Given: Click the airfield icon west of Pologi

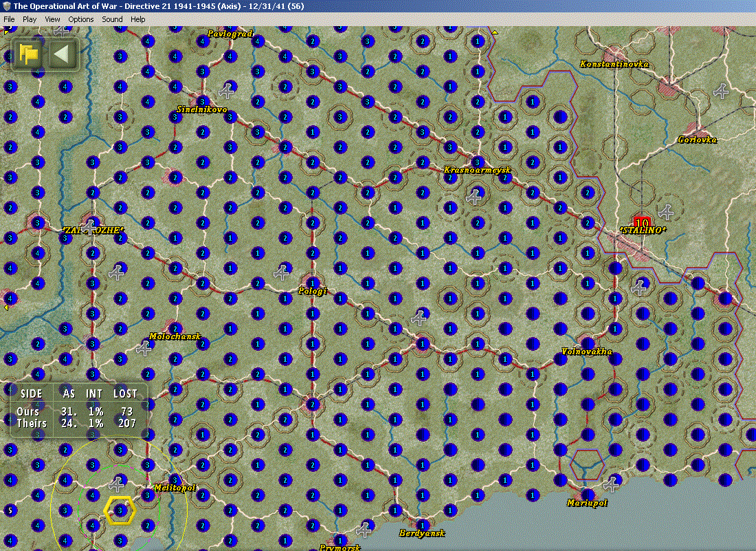Looking at the screenshot, I should pyautogui.click(x=282, y=272).
